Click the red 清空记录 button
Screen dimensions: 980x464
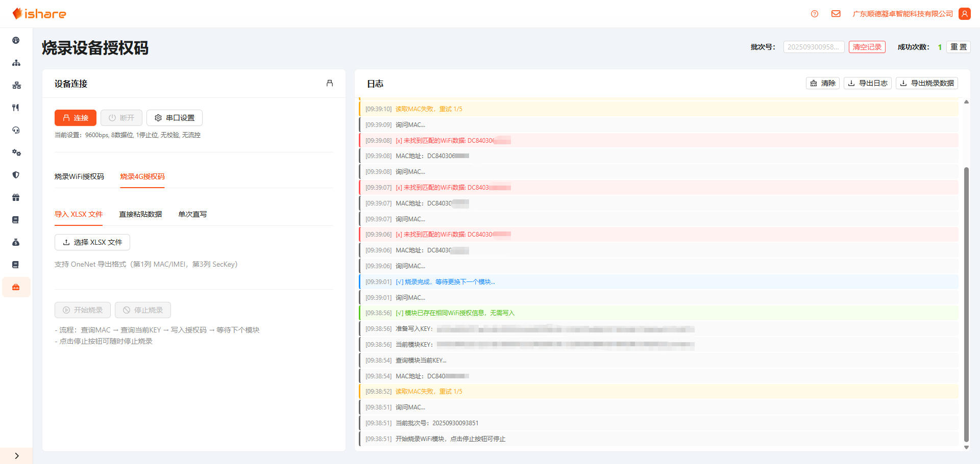pyautogui.click(x=867, y=47)
